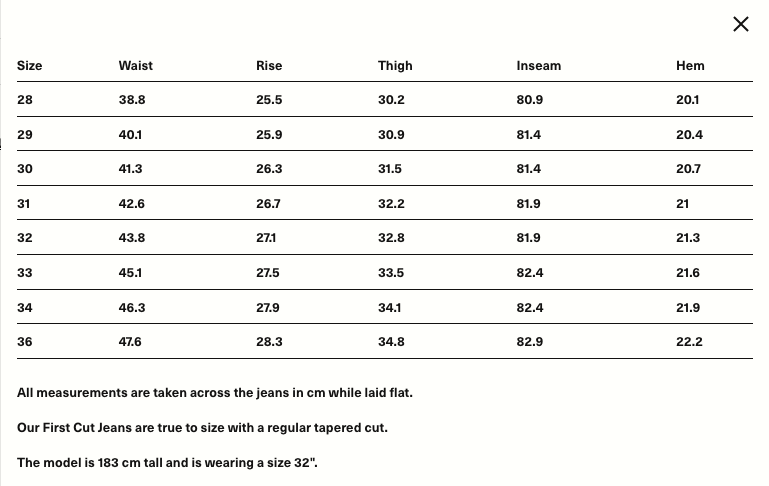Click inseam value 82.9 for size 36
This screenshot has height=486, width=769.
pyautogui.click(x=529, y=342)
